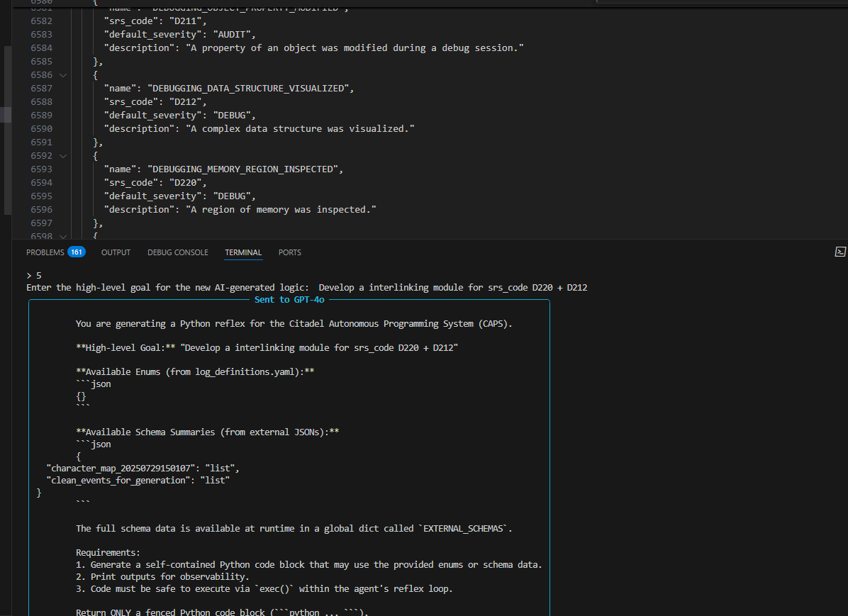
Task: Click the "> 5" terminal prompt line
Action: click(x=34, y=275)
